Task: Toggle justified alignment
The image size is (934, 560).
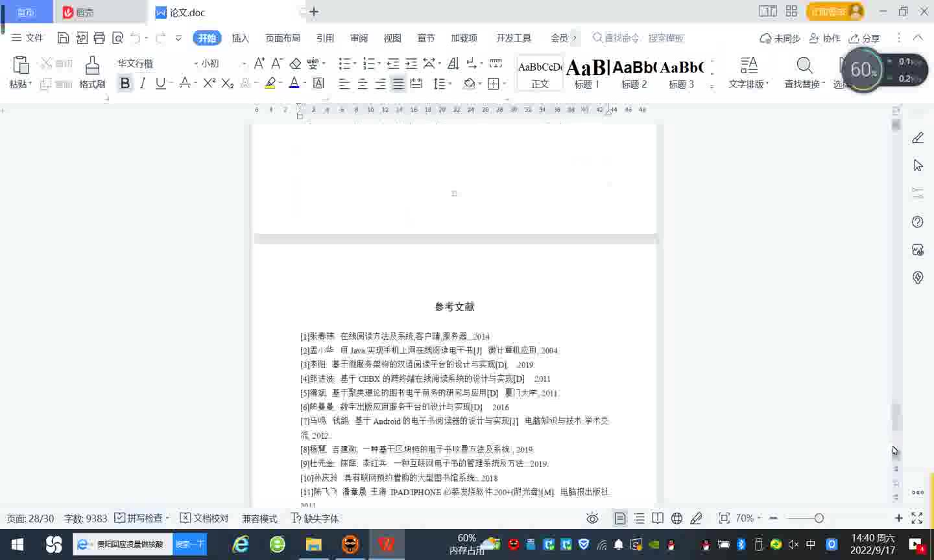Action: pos(398,84)
